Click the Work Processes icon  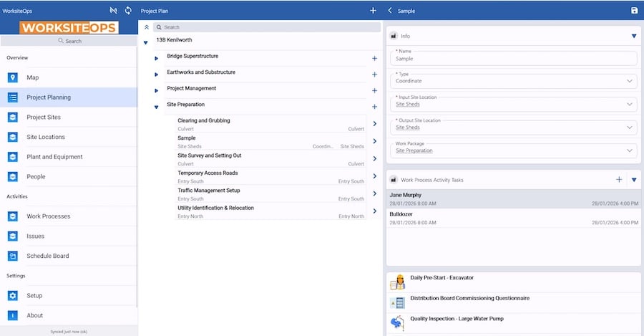pos(13,216)
